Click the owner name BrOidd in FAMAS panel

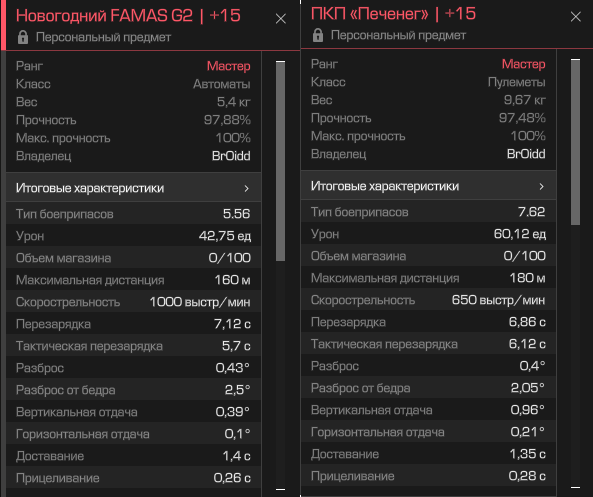point(231,156)
